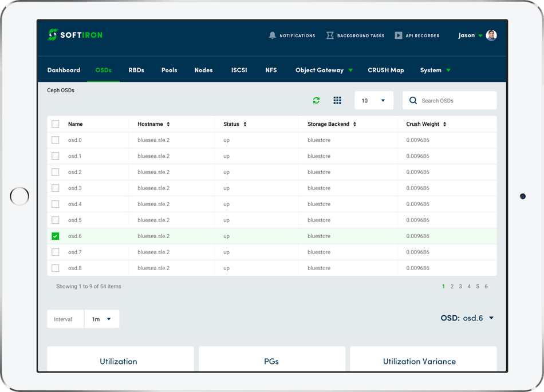Jump to page 6 in pagination
This screenshot has width=544, height=392.
click(486, 287)
